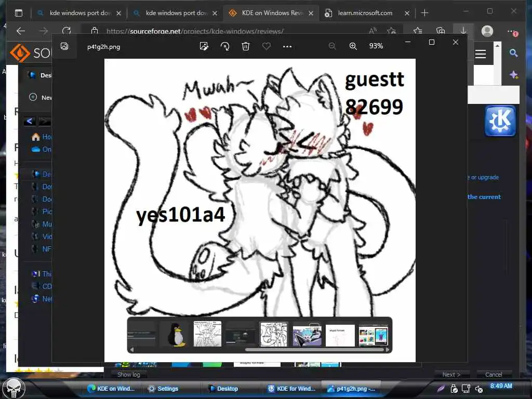The height and width of the screenshot is (399, 532).
Task: Delete p41g2h.png with the trash icon
Action: [246, 46]
